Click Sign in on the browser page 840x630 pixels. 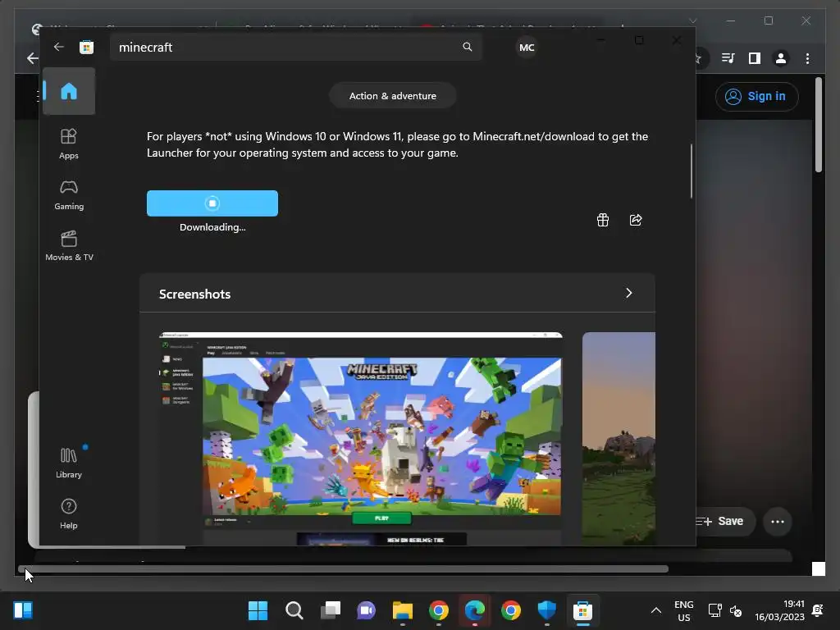pyautogui.click(x=756, y=97)
